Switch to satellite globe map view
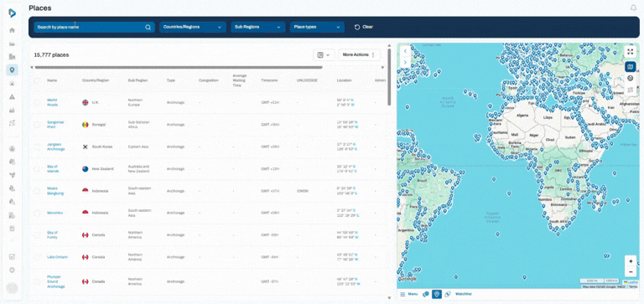This screenshot has height=304, width=644. tap(631, 78)
